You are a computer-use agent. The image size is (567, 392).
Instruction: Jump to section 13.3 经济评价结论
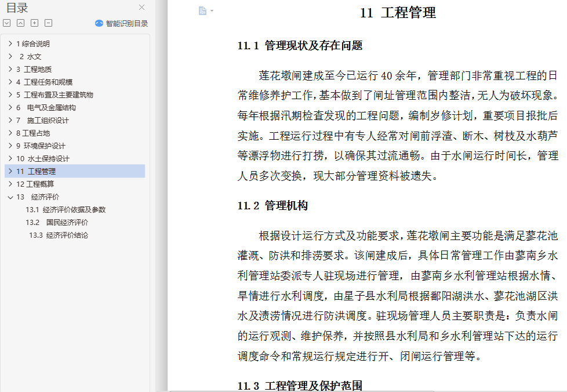(59, 235)
